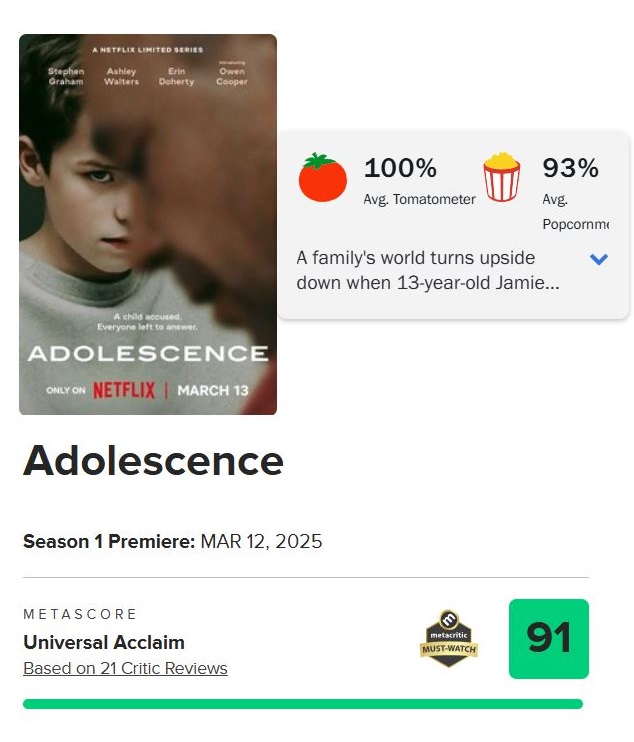The height and width of the screenshot is (742, 634).
Task: Click the popcorn bucket Popcornmeter icon
Action: tap(502, 177)
